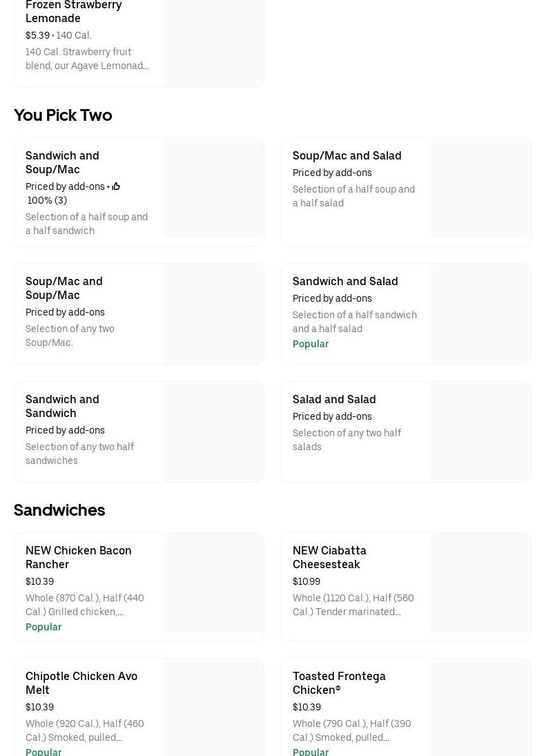This screenshot has height=756, width=555.
Task: Open Chipotle Chicken Avo Melt item
Action: (x=81, y=683)
